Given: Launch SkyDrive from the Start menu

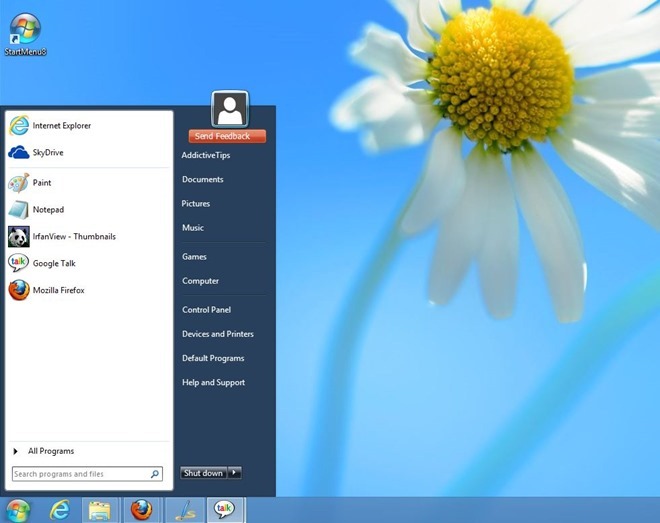Looking at the screenshot, I should click(47, 153).
